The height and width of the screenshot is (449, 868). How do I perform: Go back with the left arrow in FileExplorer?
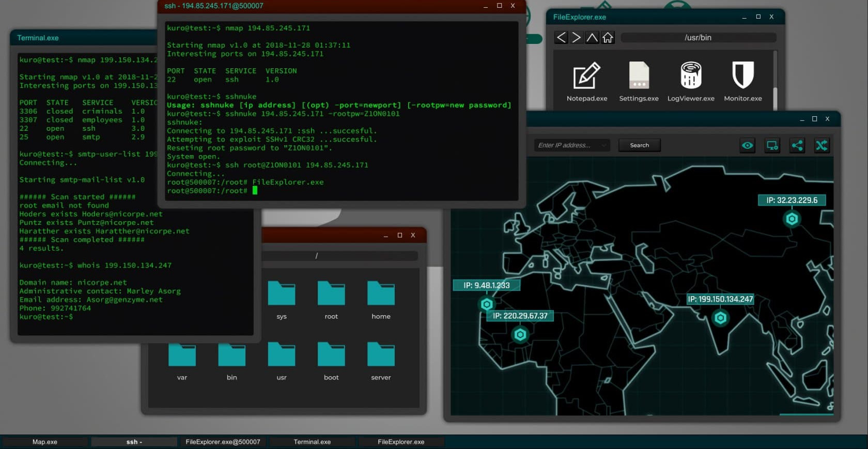coord(561,38)
